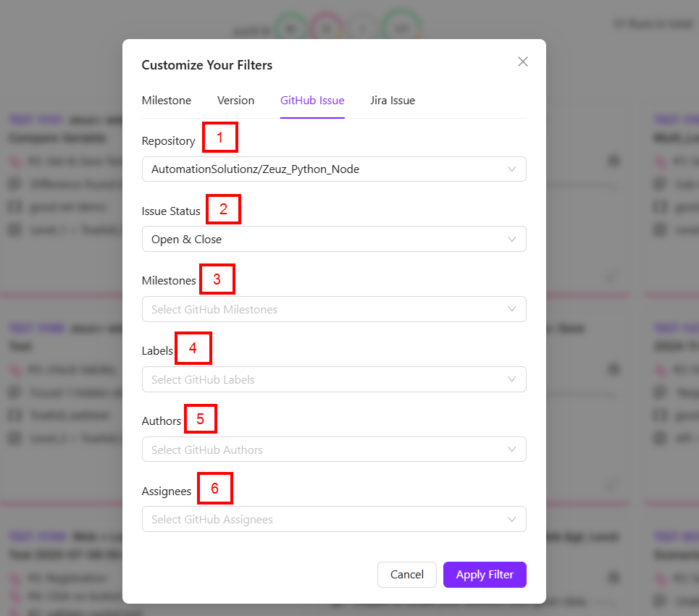The width and height of the screenshot is (699, 616).
Task: Select the GitHub Issue tab
Action: point(312,101)
